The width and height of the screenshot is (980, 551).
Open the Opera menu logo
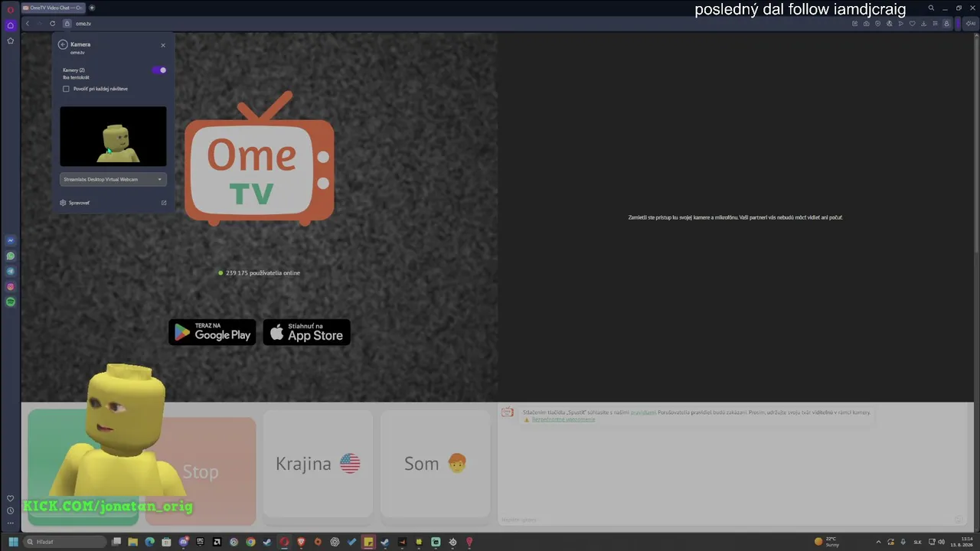click(11, 9)
